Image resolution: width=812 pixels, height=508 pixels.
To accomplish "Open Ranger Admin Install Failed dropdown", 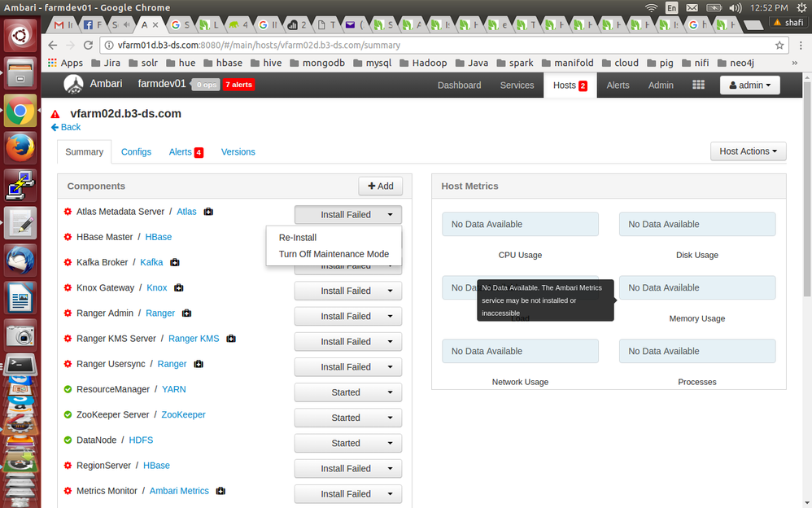I will click(x=348, y=316).
